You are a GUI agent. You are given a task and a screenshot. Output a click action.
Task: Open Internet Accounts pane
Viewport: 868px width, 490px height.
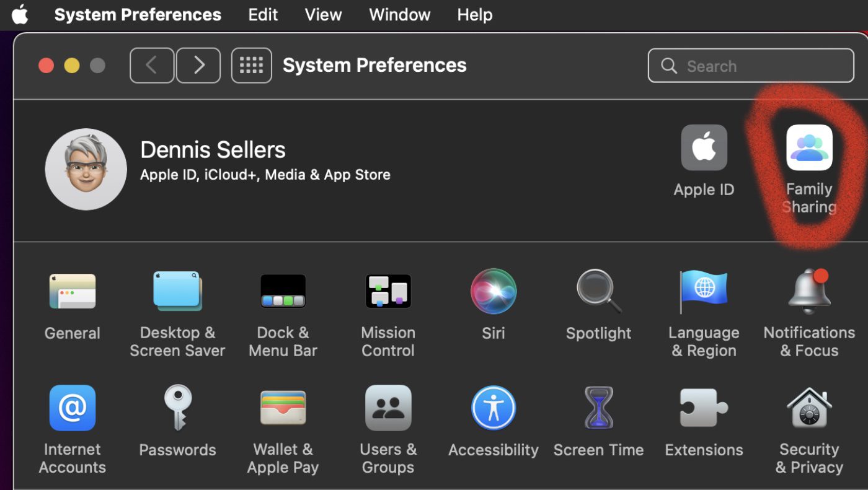pyautogui.click(x=73, y=408)
